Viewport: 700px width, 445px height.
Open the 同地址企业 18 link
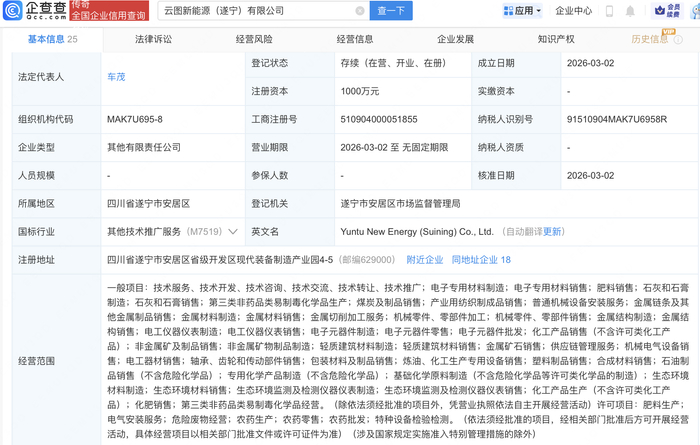point(481,260)
